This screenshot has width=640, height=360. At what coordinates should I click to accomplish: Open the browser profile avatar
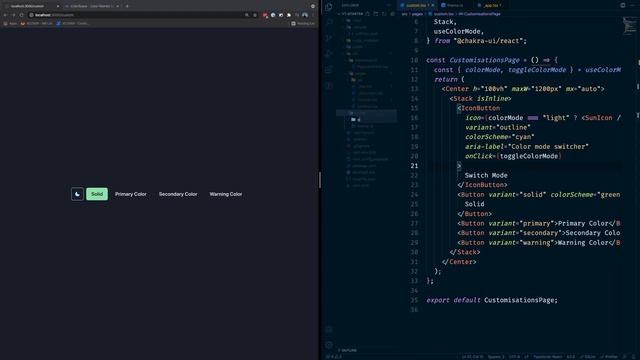[305, 15]
